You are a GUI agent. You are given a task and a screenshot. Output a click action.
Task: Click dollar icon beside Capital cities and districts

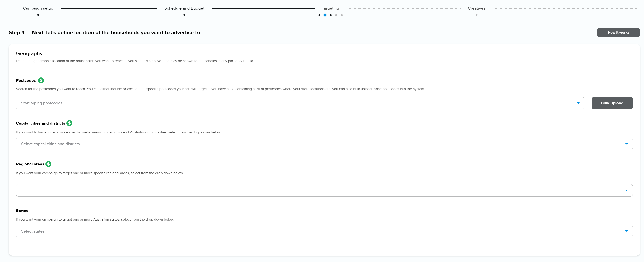(70, 123)
